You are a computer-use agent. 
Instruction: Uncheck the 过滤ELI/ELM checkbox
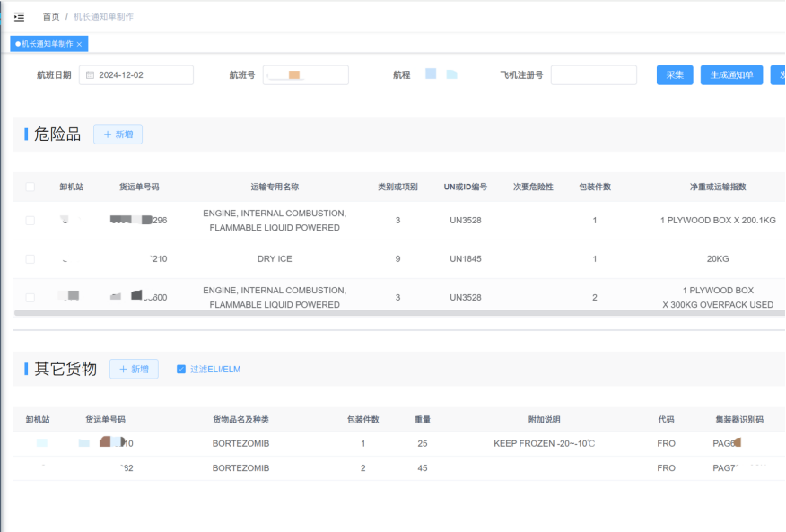pos(181,369)
